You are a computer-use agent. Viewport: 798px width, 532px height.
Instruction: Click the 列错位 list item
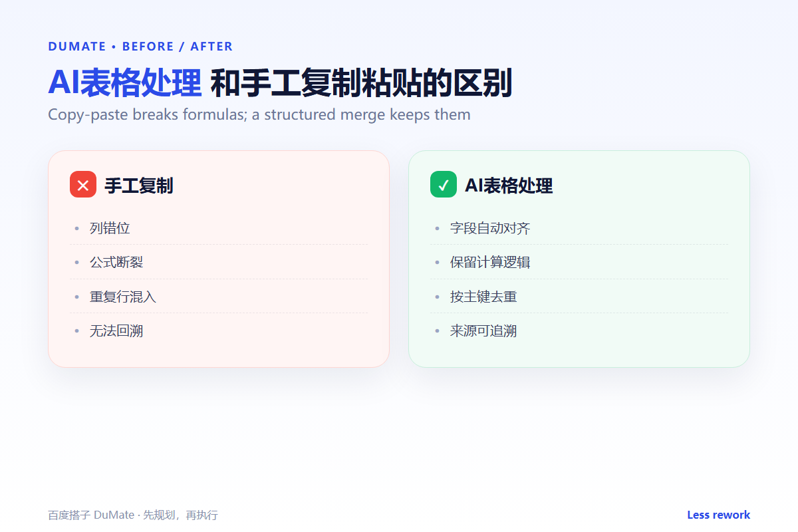219,228
